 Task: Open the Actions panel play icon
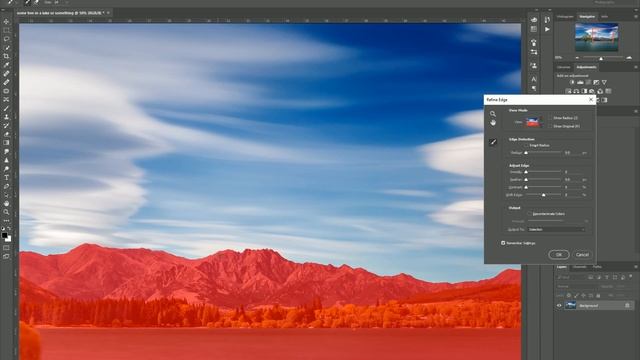[x=547, y=29]
